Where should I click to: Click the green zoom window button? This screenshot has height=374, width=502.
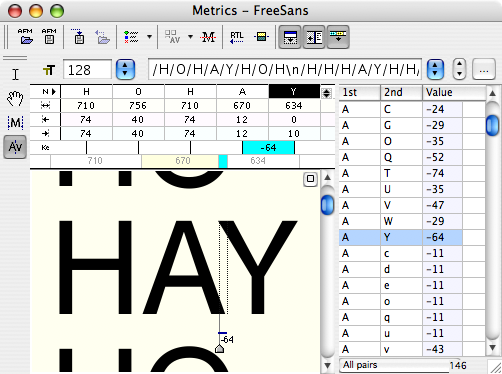57,11
